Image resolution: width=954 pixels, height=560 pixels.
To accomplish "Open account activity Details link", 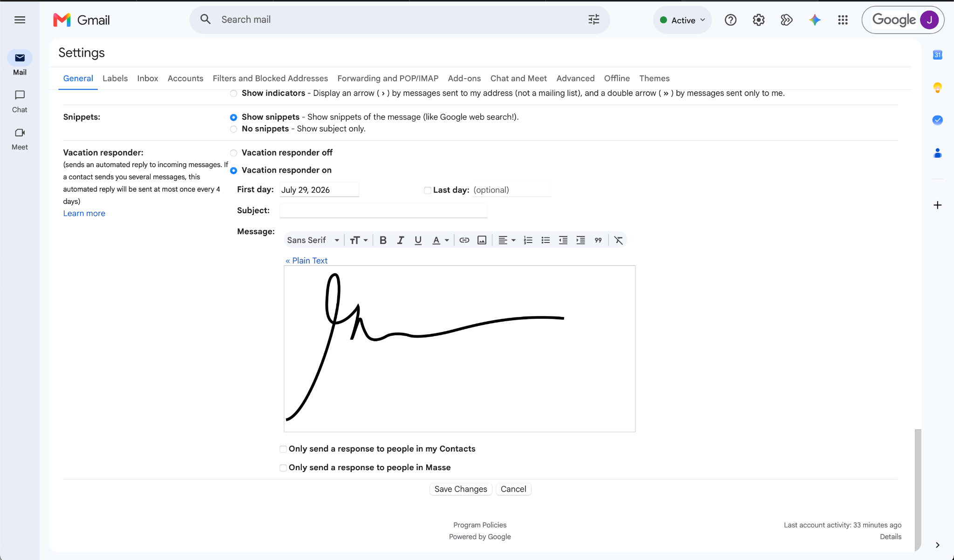I will (x=891, y=537).
